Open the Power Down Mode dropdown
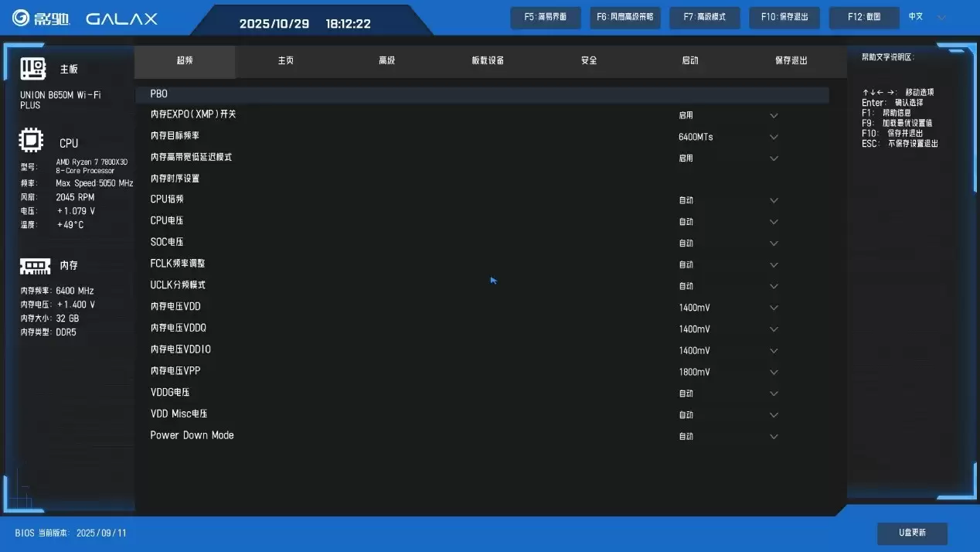 [773, 435]
